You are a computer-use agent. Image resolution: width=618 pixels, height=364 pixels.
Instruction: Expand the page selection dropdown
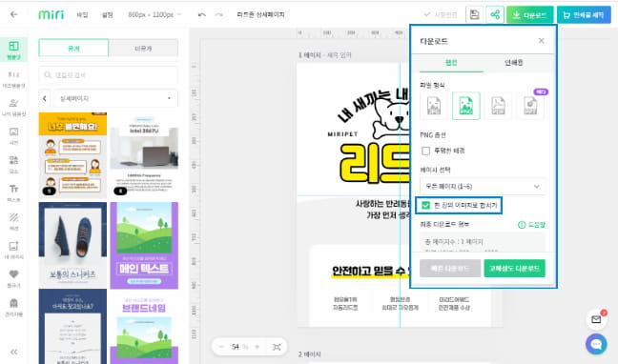click(x=483, y=187)
